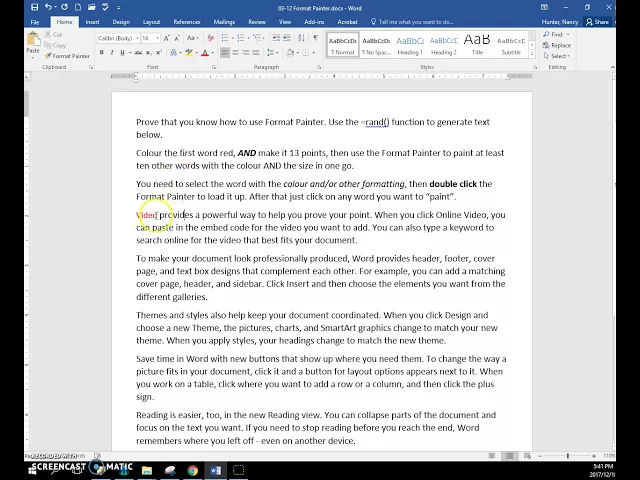Switch to the Design tab

click(121, 22)
